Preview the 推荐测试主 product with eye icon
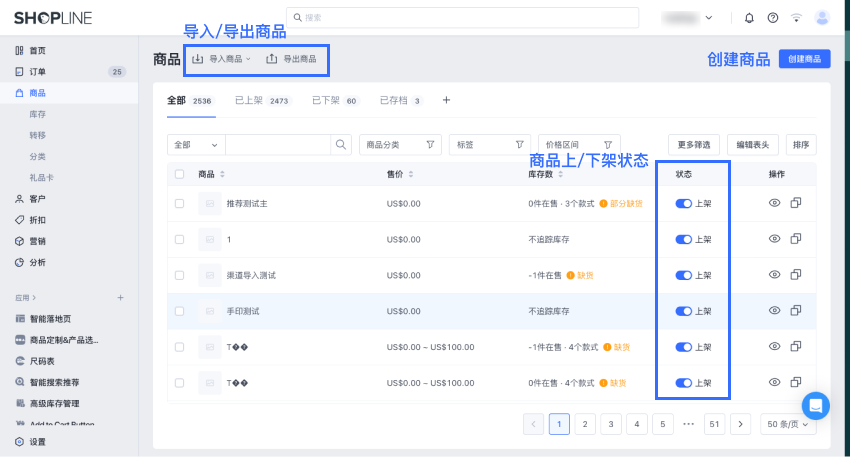 (x=774, y=203)
